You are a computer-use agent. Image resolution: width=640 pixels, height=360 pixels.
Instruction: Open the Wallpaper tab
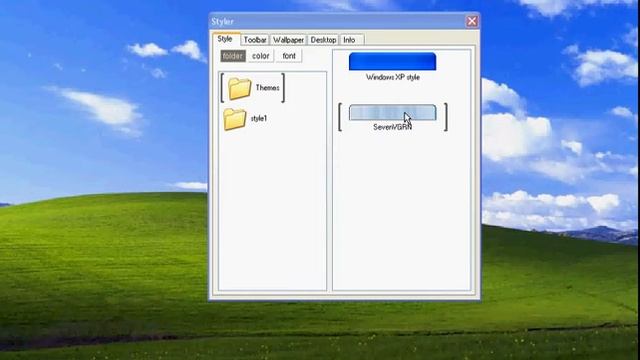(288, 40)
